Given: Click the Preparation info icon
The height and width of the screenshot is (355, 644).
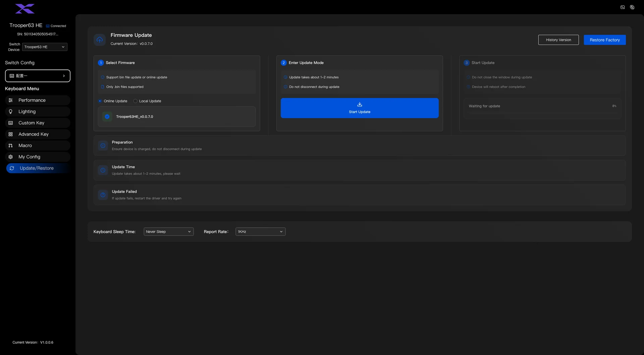Looking at the screenshot, I should 103,146.
